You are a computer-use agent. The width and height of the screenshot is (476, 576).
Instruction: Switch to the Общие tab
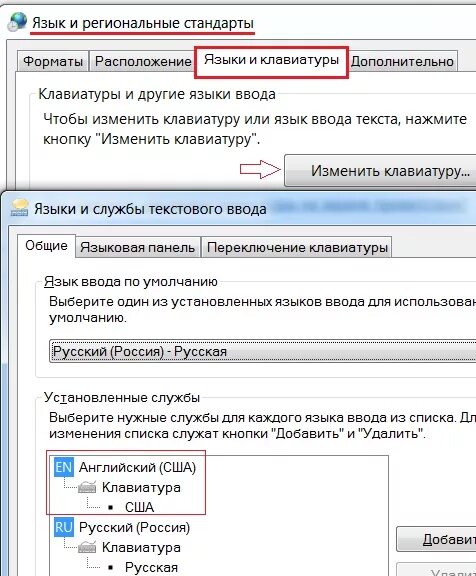tap(46, 245)
